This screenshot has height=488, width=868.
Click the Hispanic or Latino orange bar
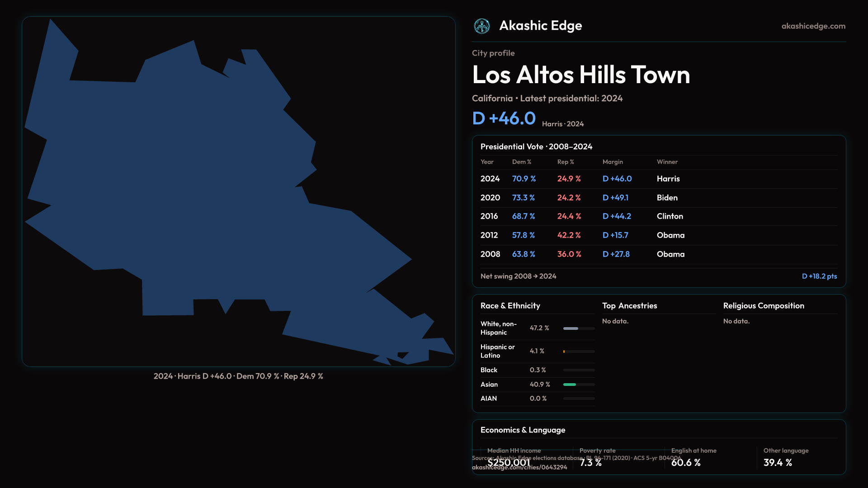pyautogui.click(x=564, y=352)
